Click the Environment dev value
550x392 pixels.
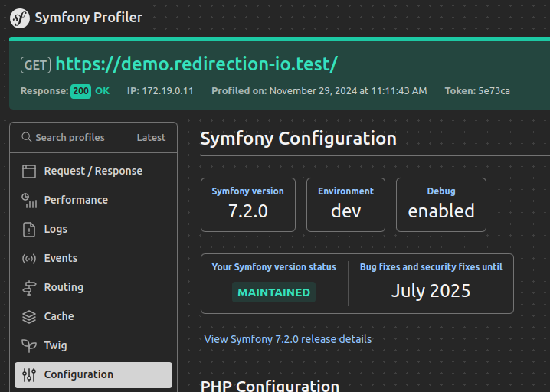click(345, 211)
